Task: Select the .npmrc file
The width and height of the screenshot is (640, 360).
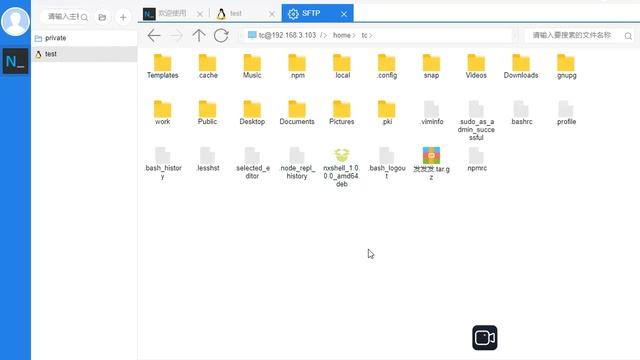Action: [x=476, y=159]
